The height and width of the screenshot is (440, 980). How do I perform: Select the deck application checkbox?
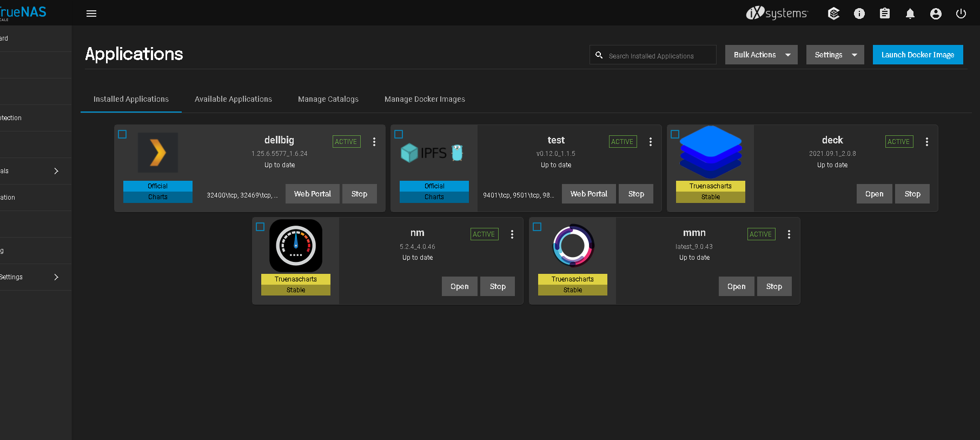coord(675,134)
